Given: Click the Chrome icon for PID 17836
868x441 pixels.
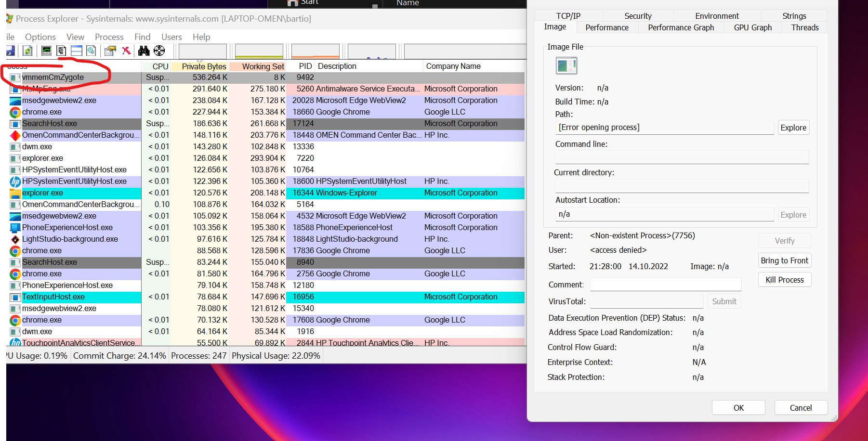Looking at the screenshot, I should click(15, 251).
